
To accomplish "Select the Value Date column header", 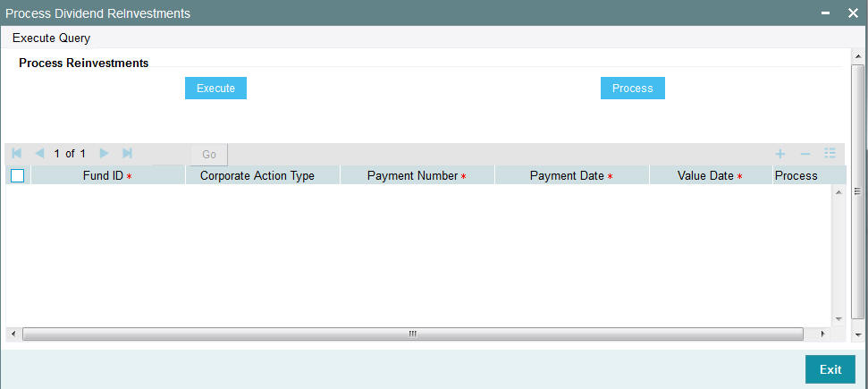I will pos(711,175).
